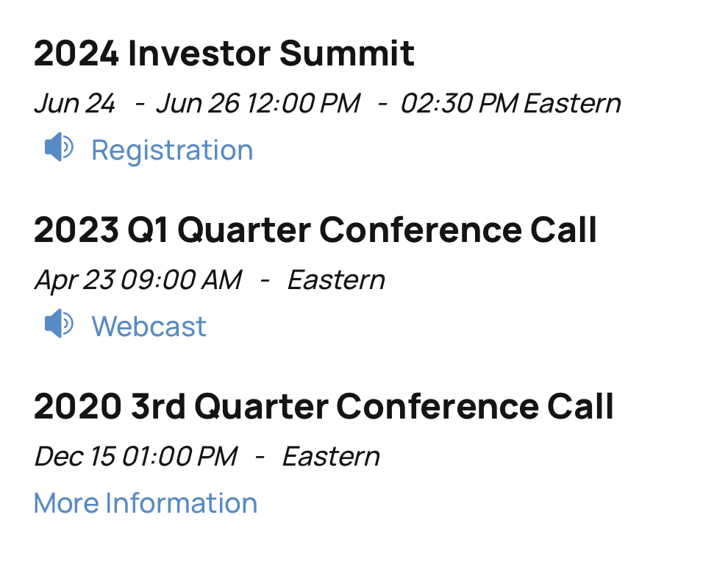
Task: Click the speaker icon beside Webcast
Action: pyautogui.click(x=58, y=324)
